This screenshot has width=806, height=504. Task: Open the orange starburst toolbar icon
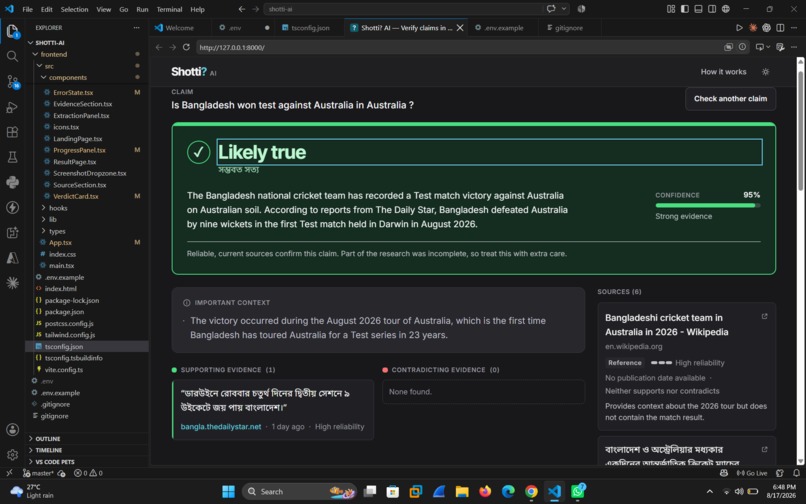pyautogui.click(x=753, y=28)
